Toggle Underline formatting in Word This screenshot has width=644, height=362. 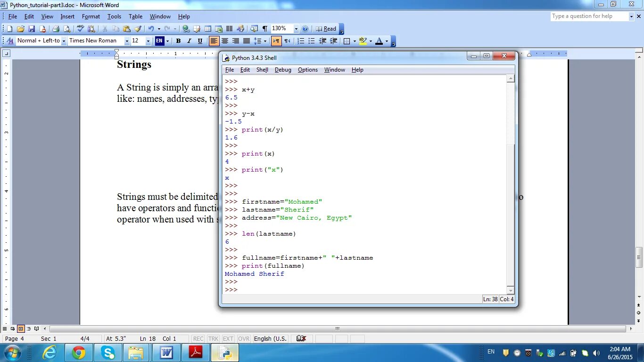point(200,41)
